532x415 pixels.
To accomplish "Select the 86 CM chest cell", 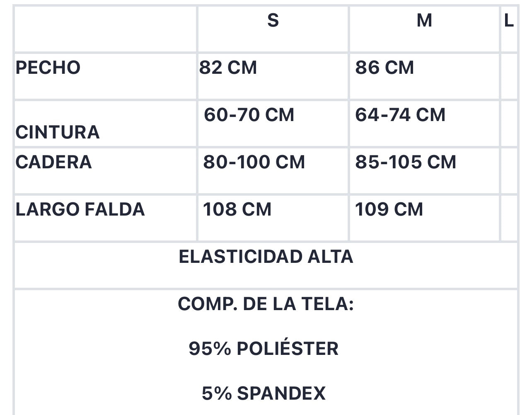I will click(x=424, y=76).
